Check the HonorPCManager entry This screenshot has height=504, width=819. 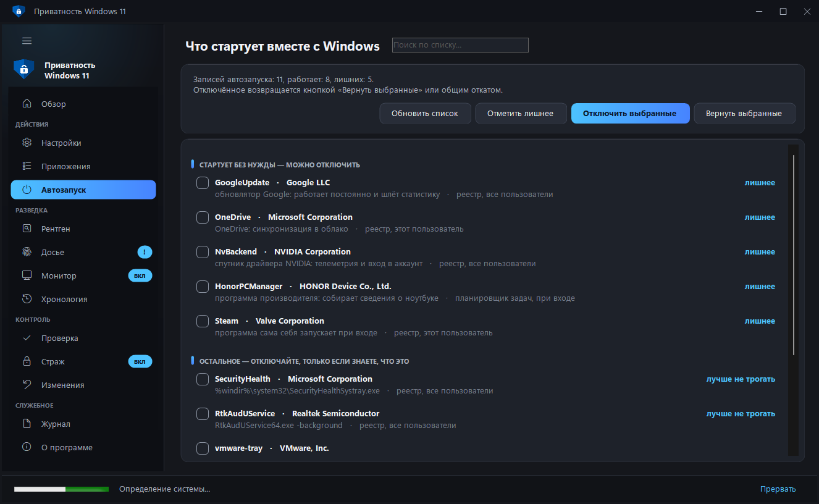click(x=203, y=287)
